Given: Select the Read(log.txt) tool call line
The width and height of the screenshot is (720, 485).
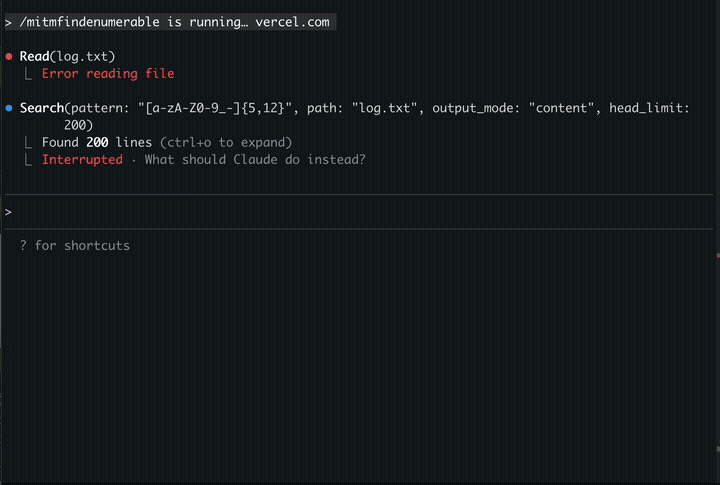Looking at the screenshot, I should pos(67,56).
